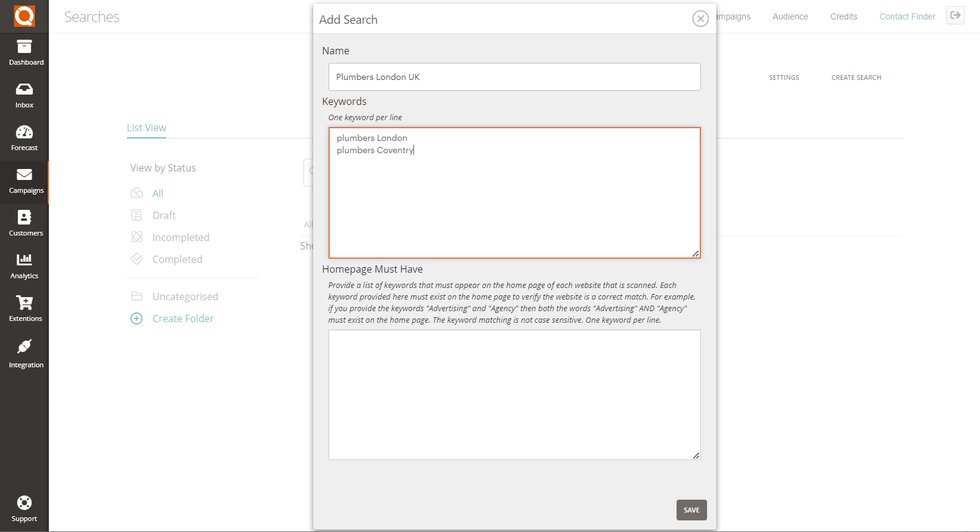Open the Uncategorised folder

click(x=185, y=297)
